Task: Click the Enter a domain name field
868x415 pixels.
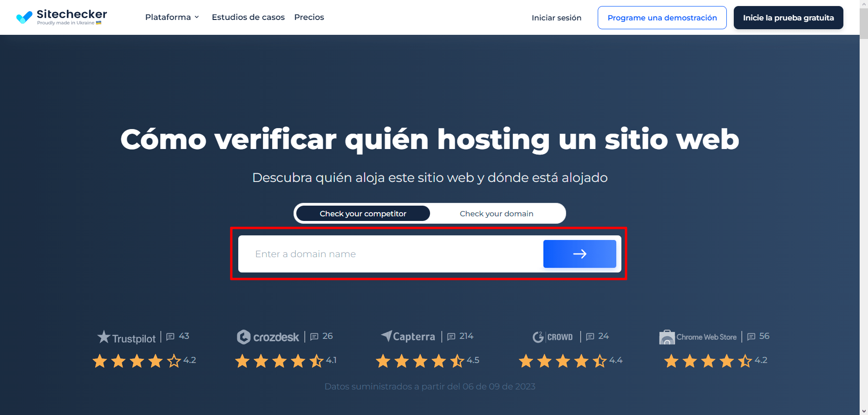Action: [391, 254]
